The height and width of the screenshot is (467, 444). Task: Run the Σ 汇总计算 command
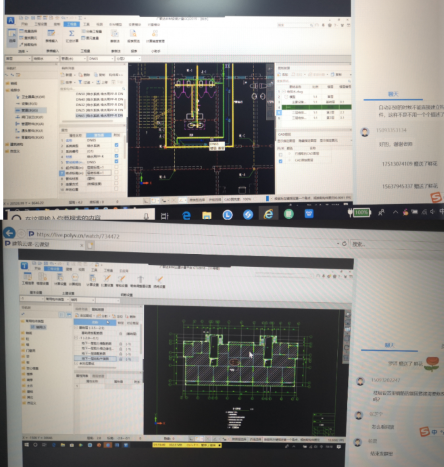tap(72, 36)
